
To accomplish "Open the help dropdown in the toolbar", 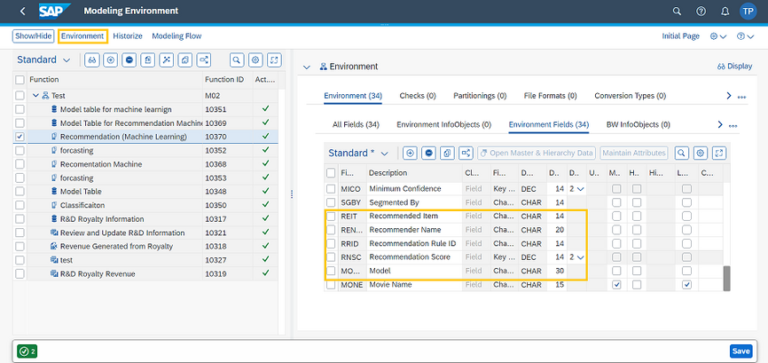I will pos(745,36).
